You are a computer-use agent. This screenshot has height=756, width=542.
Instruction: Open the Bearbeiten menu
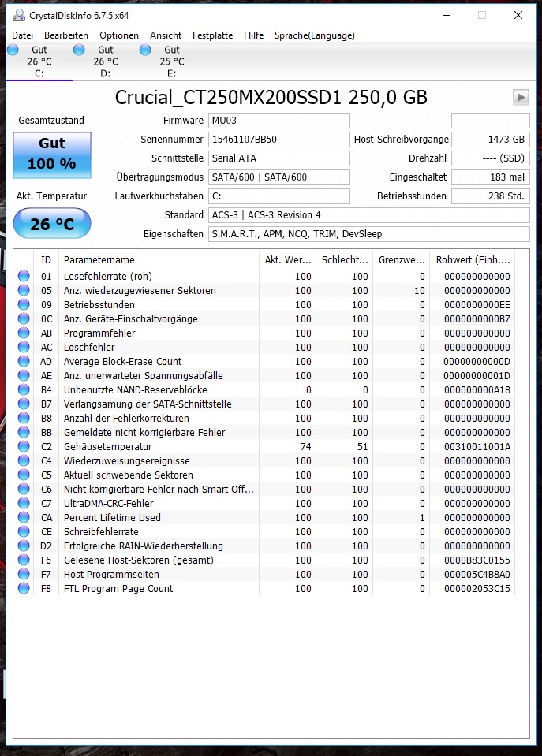(x=66, y=35)
